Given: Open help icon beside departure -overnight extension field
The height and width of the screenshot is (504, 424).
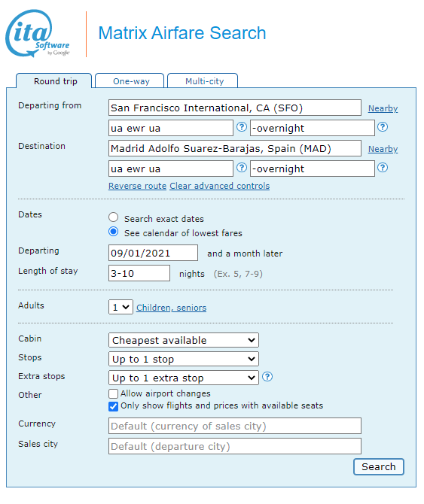Looking at the screenshot, I should coord(383,127).
